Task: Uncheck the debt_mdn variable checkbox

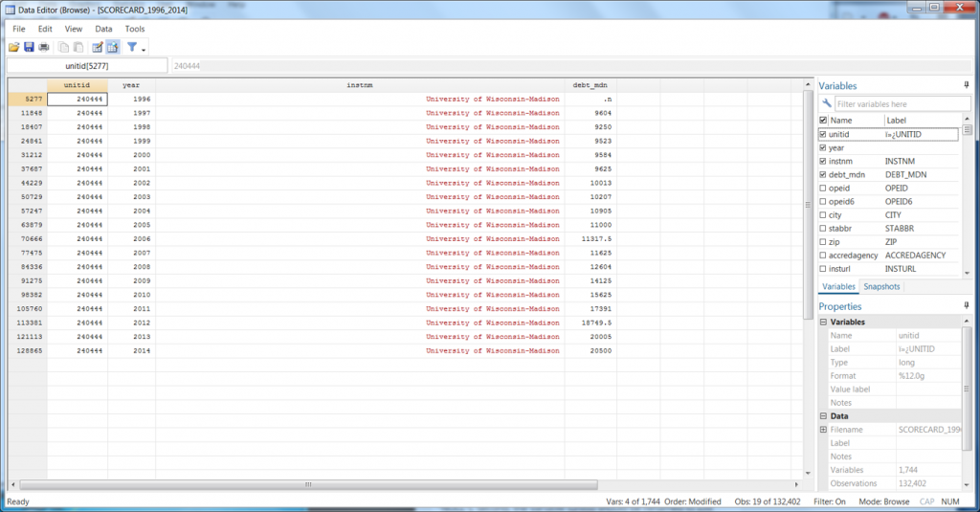Action: tap(823, 175)
